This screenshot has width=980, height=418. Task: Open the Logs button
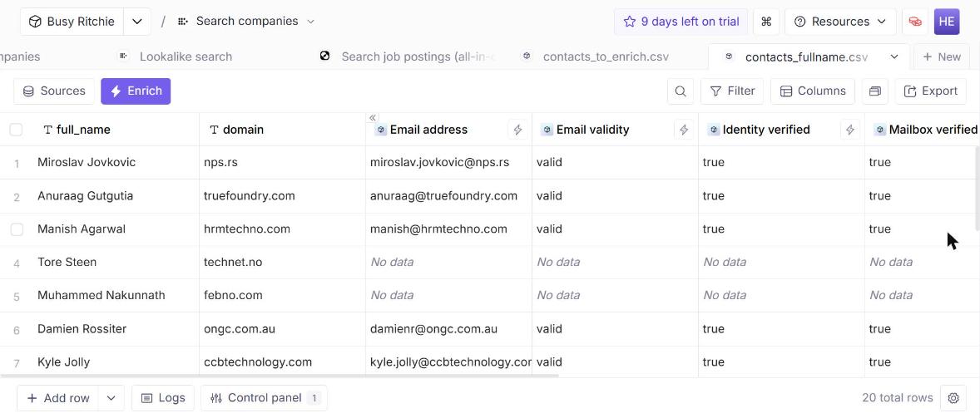pyautogui.click(x=163, y=398)
